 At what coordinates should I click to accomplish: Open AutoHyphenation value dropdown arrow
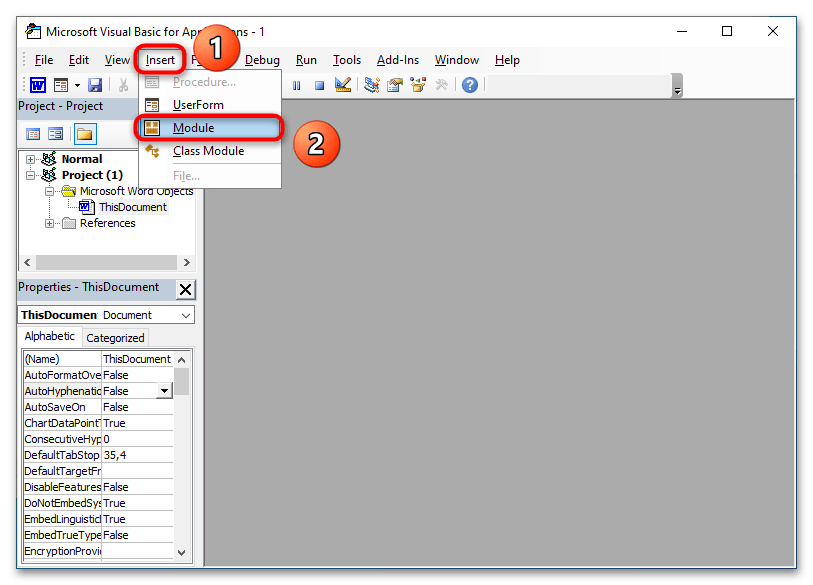(165, 391)
